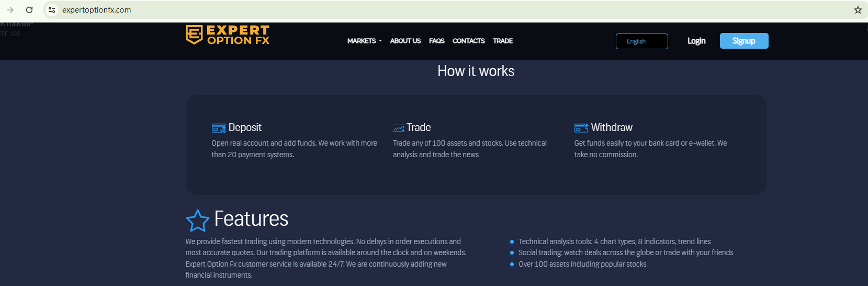Image resolution: width=868 pixels, height=286 pixels.
Task: Click the Login link
Action: pyautogui.click(x=696, y=41)
